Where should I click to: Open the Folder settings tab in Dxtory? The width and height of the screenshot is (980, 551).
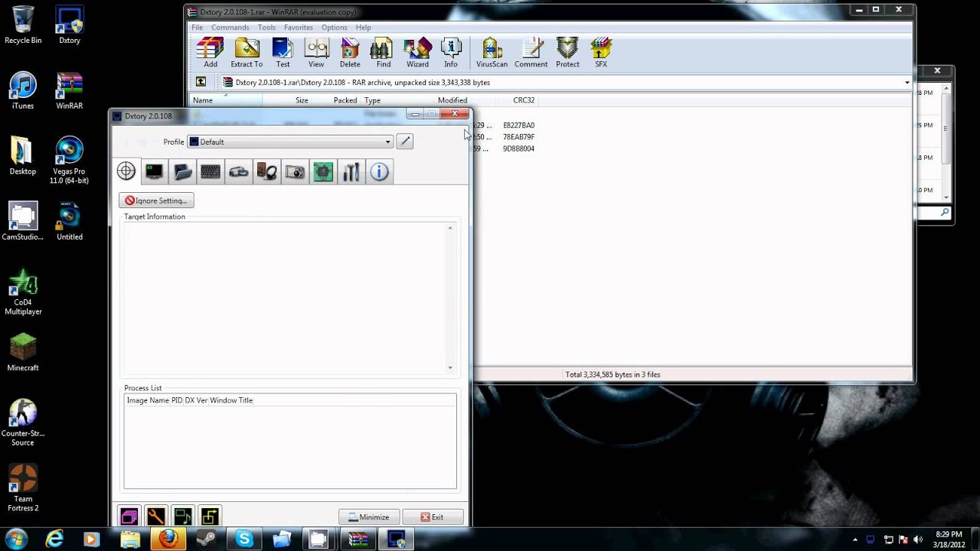tap(183, 171)
